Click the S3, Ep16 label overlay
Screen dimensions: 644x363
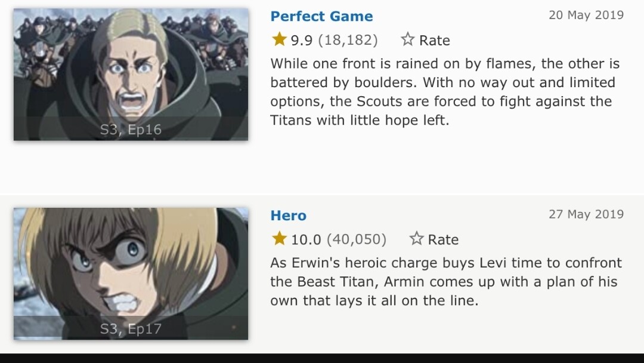[x=131, y=130]
